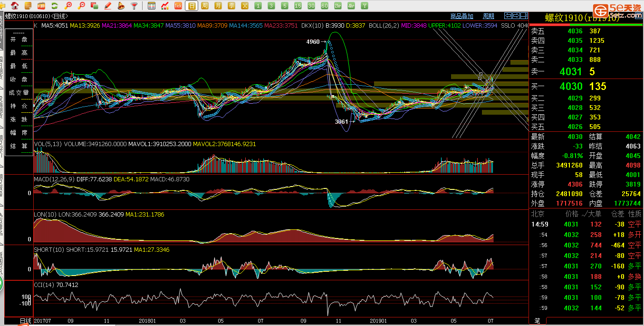
Task: Click the yellow back arrow icon
Action: tap(3, 6)
